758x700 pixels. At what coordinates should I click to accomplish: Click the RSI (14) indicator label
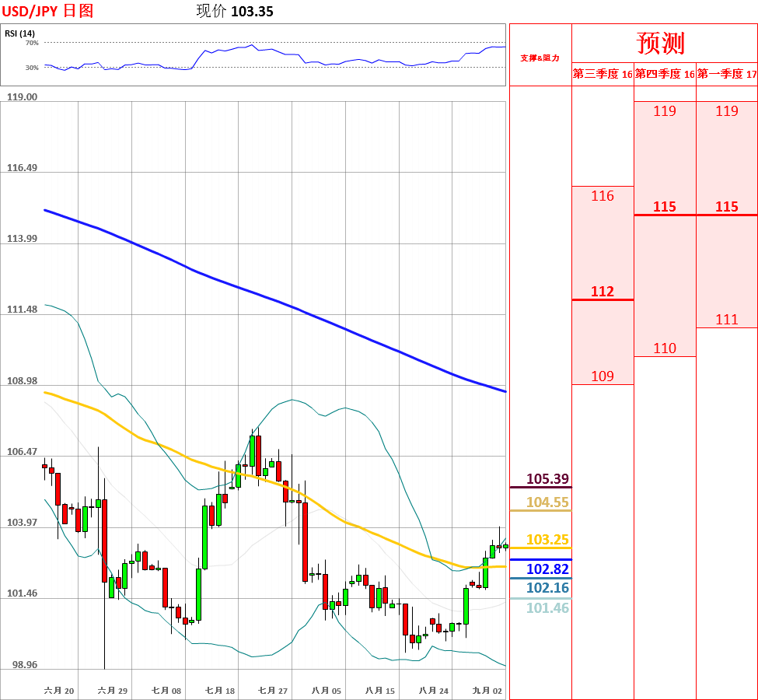[x=19, y=33]
